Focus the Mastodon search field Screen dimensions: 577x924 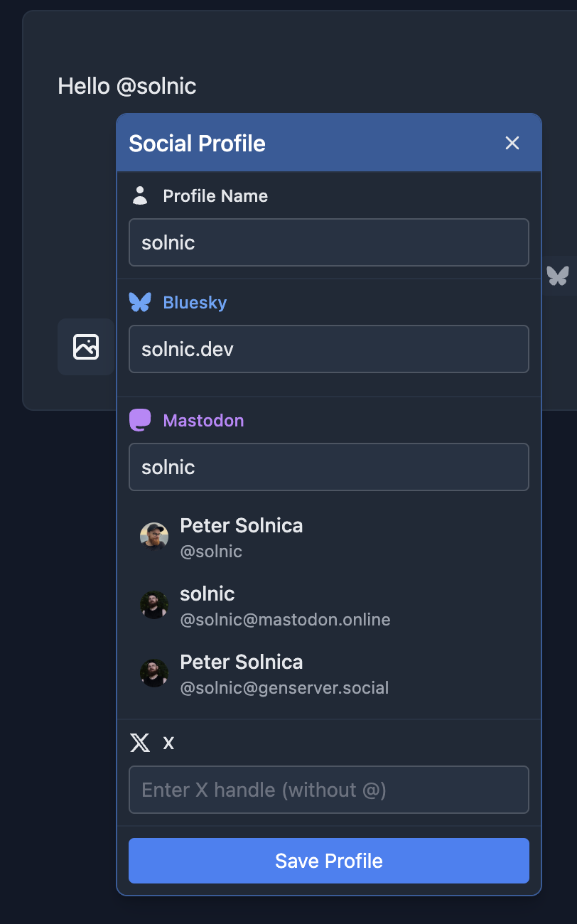328,467
